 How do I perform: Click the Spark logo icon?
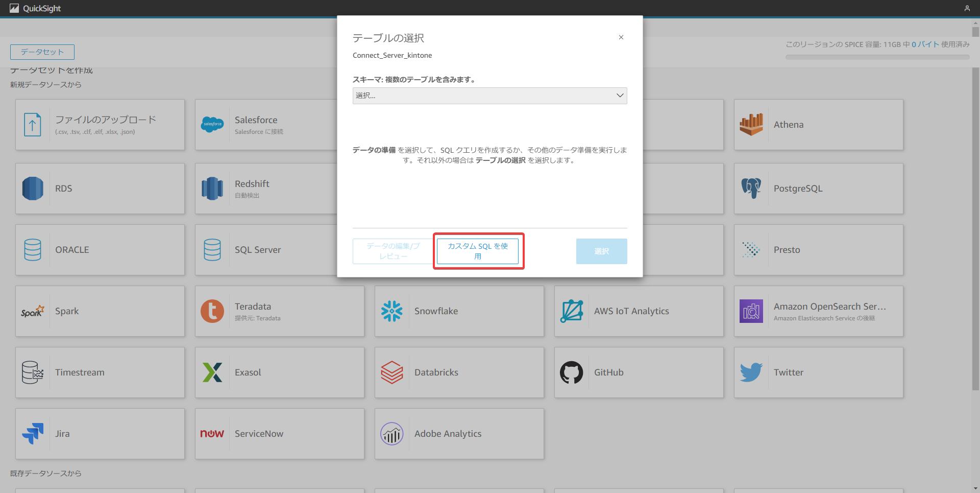pyautogui.click(x=33, y=311)
